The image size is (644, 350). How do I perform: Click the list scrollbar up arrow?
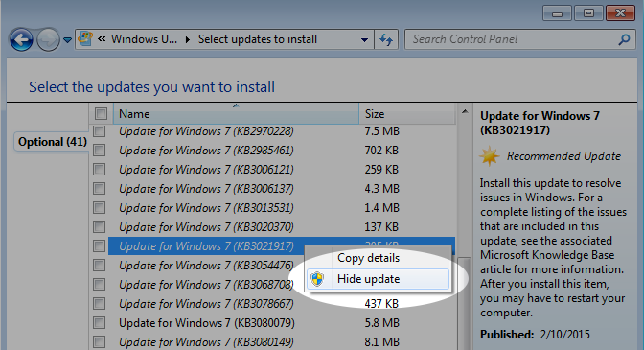coord(465,111)
